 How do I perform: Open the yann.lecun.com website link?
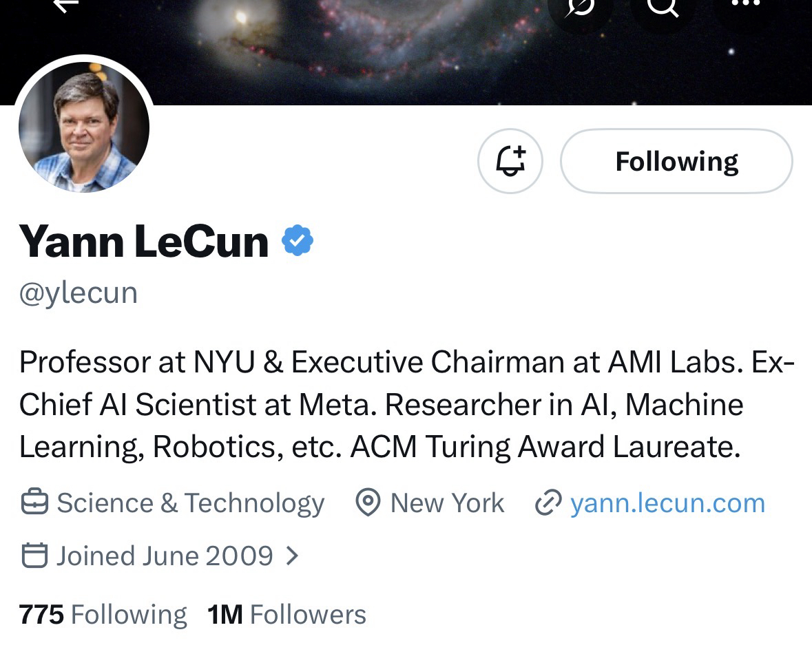click(x=667, y=503)
